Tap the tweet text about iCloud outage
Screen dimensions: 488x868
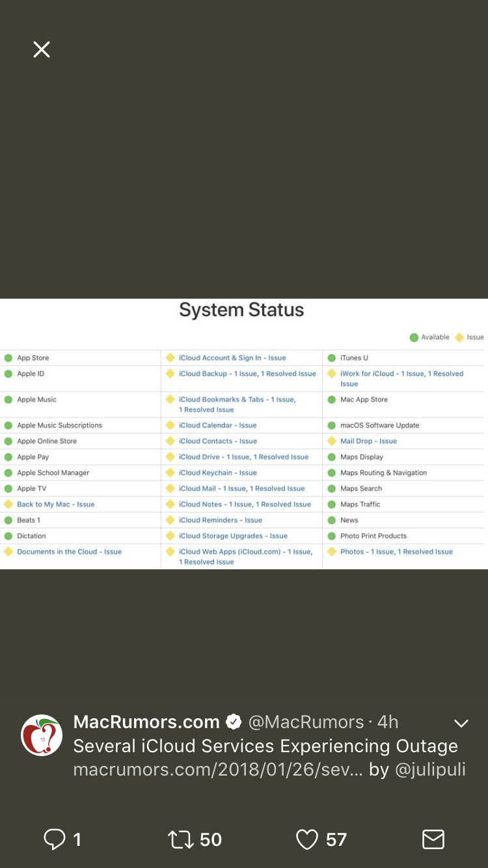pos(265,746)
